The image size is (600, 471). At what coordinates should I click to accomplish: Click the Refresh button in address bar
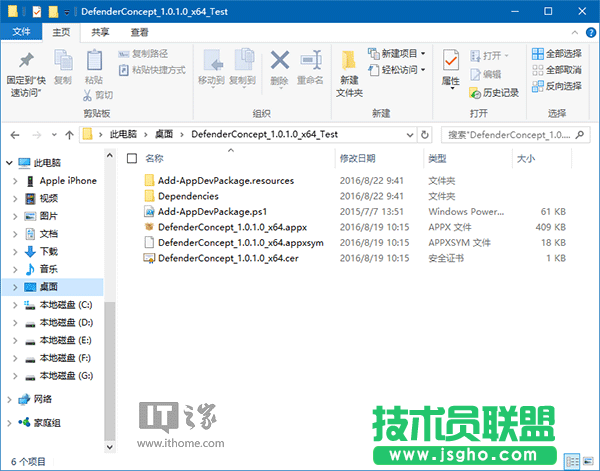pos(424,135)
